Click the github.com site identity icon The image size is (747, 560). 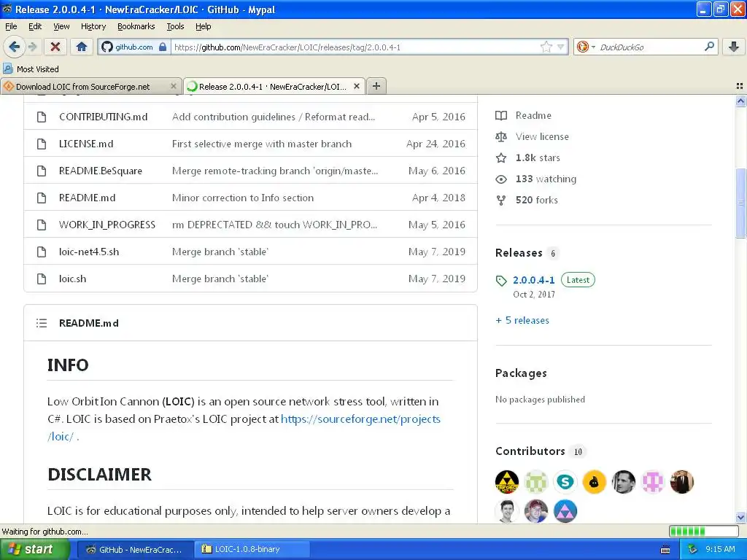107,47
